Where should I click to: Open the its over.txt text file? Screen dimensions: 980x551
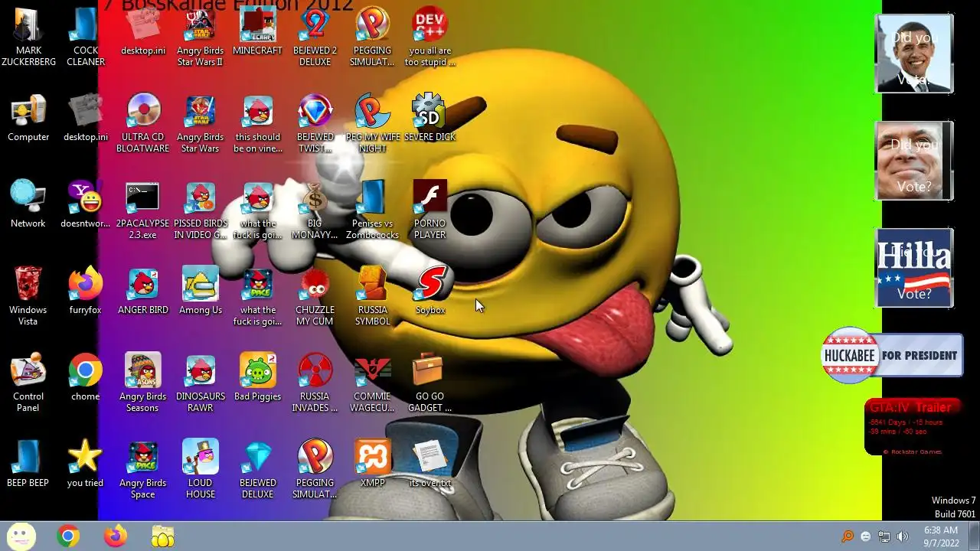point(430,464)
